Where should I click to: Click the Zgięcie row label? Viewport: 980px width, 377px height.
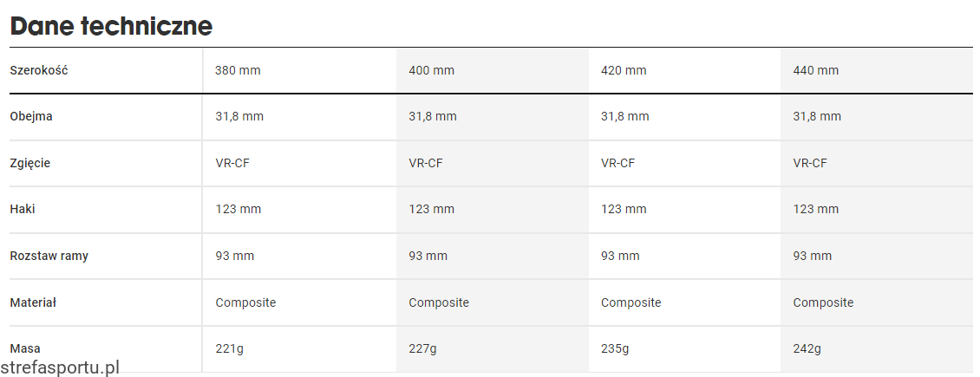30,163
